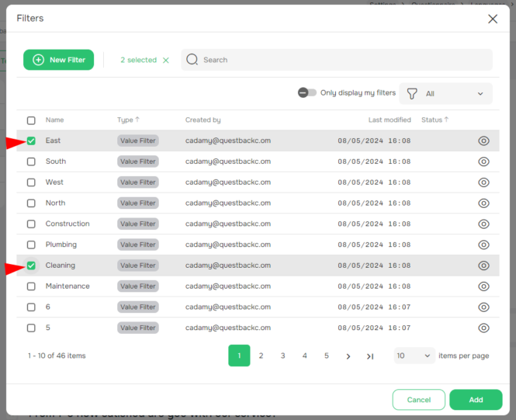Image resolution: width=516 pixels, height=420 pixels.
Task: View the Plumbing filter using eye icon
Action: point(483,245)
